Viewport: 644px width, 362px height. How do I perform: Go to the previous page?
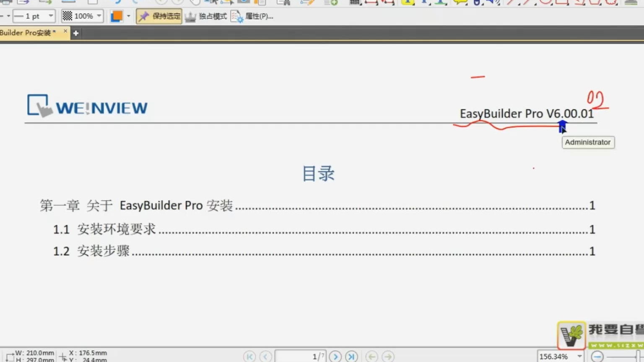tap(265, 356)
